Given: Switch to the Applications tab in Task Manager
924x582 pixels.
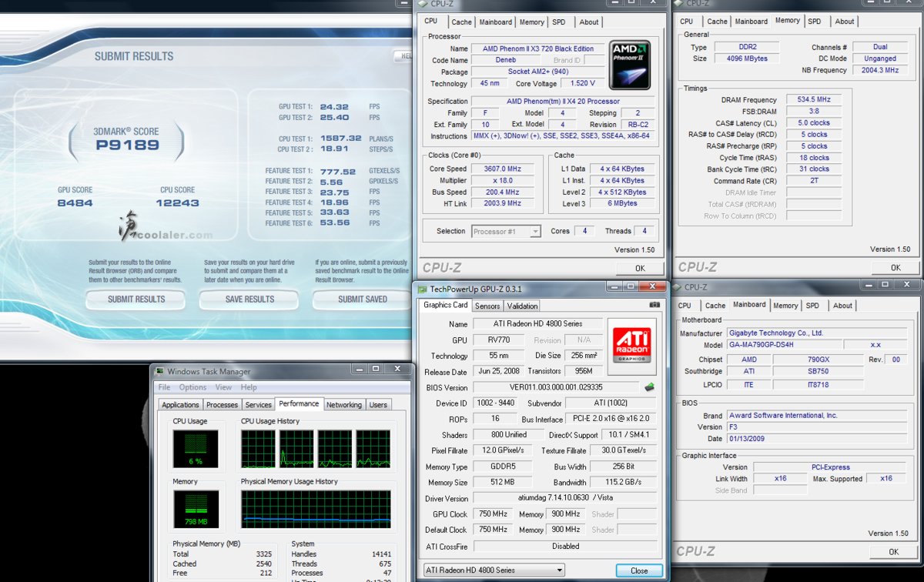Looking at the screenshot, I should click(x=181, y=405).
